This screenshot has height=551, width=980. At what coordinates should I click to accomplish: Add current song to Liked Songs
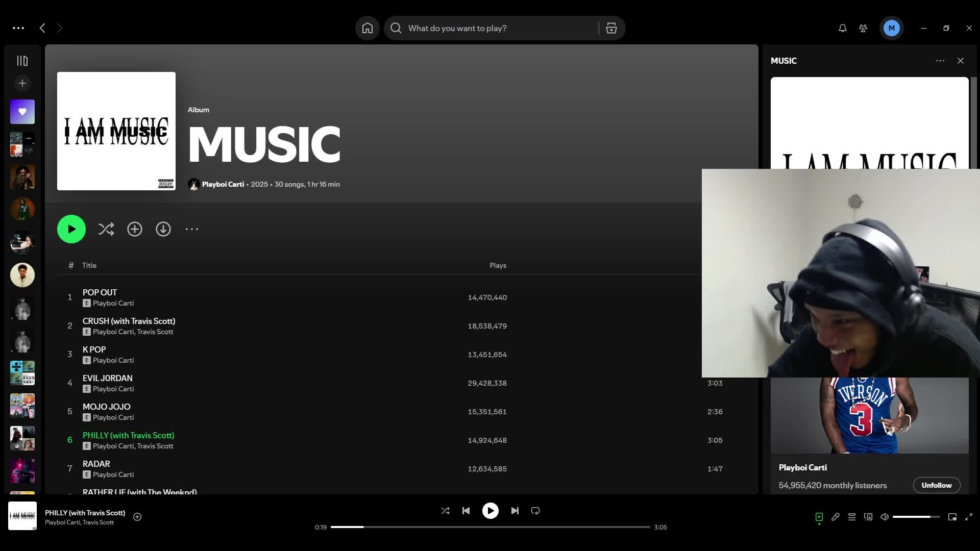137,517
